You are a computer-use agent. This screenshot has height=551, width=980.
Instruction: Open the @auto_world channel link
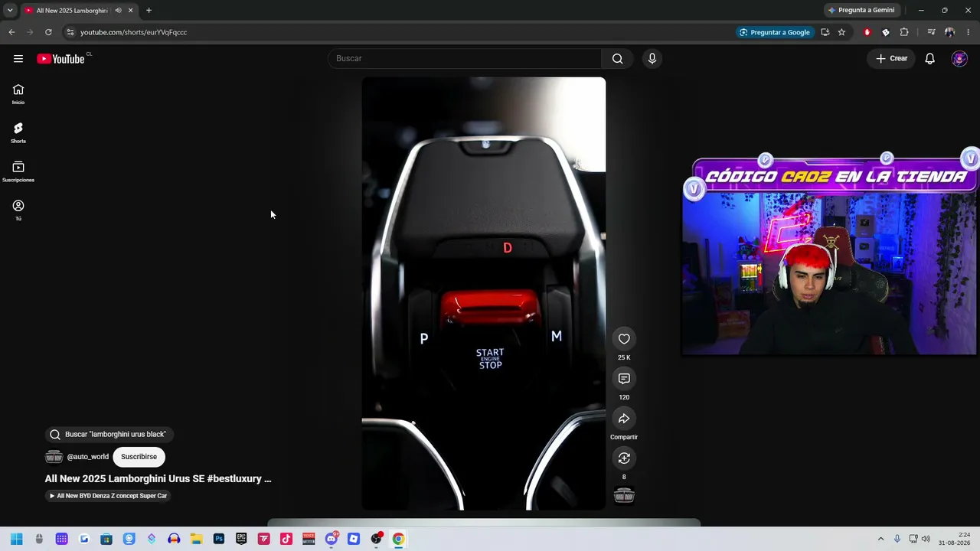(88, 457)
